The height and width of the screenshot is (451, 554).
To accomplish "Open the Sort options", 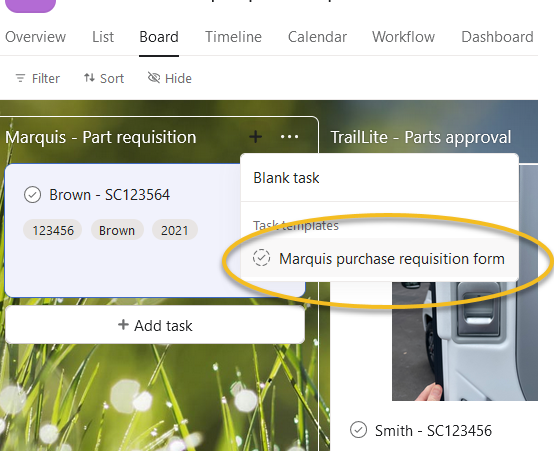I will tap(104, 78).
